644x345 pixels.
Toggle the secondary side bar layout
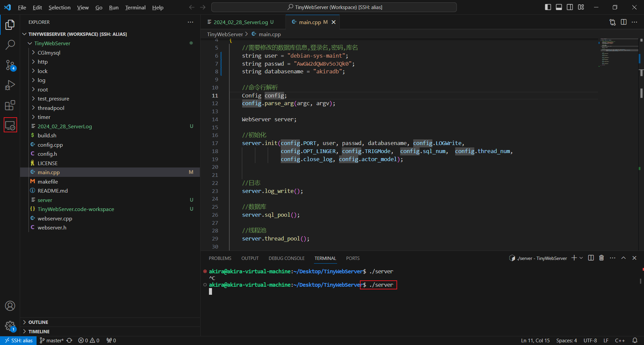(x=570, y=7)
